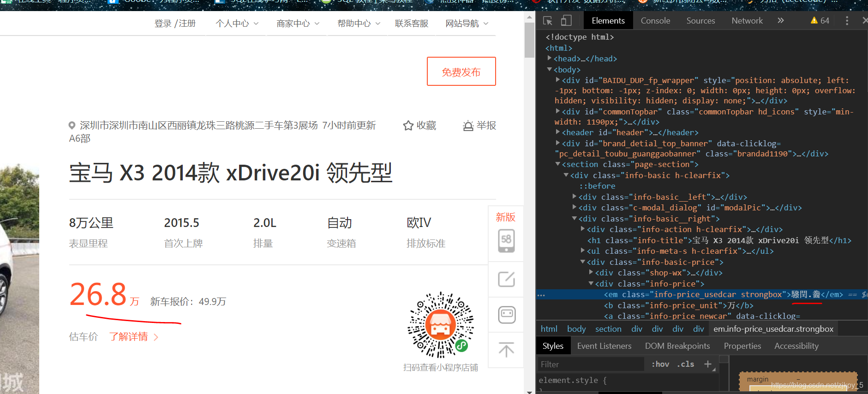The image size is (868, 394).
Task: Select the b info-price_unit DOM row
Action: [678, 305]
